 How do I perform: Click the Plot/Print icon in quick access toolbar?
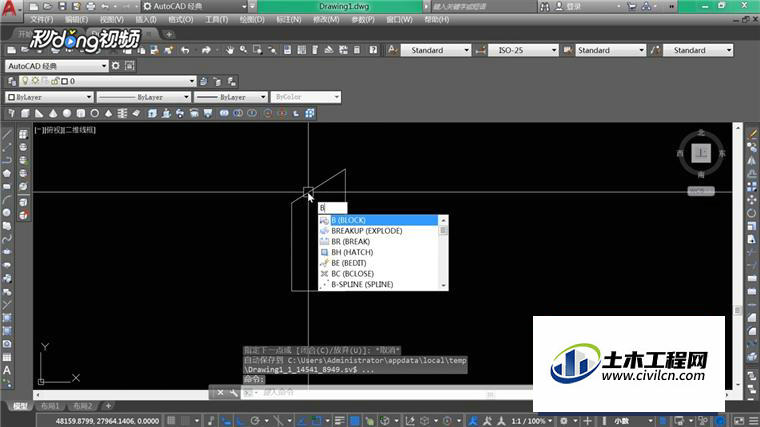coord(91,6)
